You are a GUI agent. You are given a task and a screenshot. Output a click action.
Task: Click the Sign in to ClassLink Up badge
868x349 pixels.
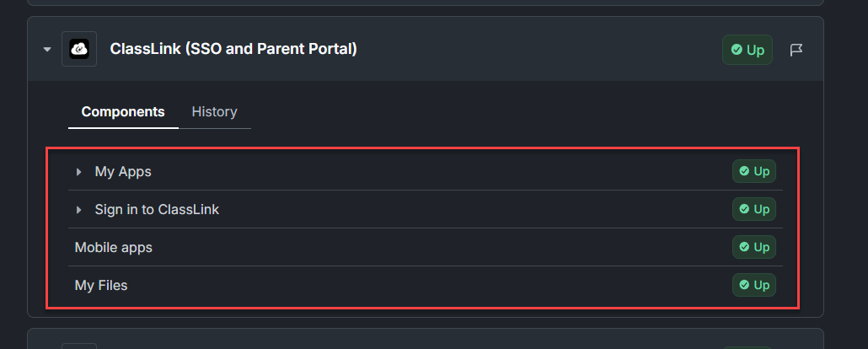(754, 210)
